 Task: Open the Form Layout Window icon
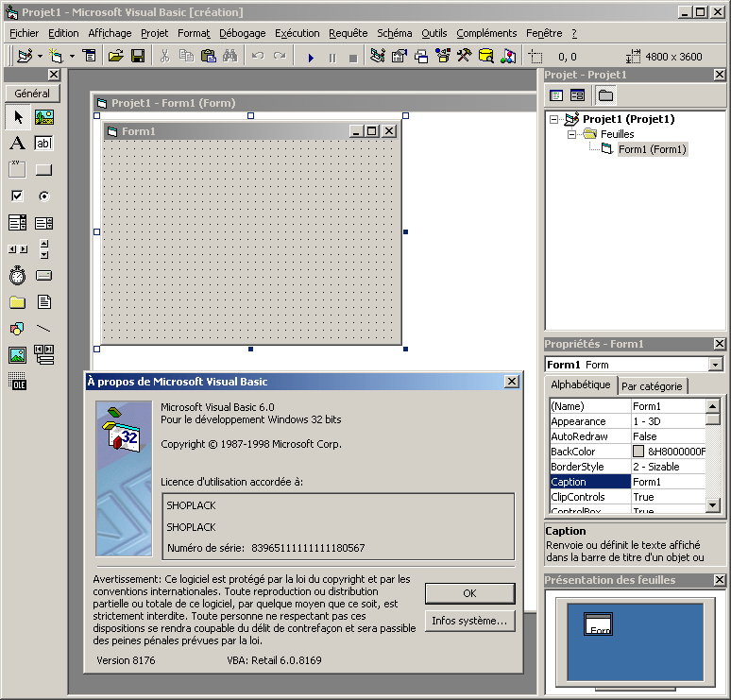click(421, 57)
